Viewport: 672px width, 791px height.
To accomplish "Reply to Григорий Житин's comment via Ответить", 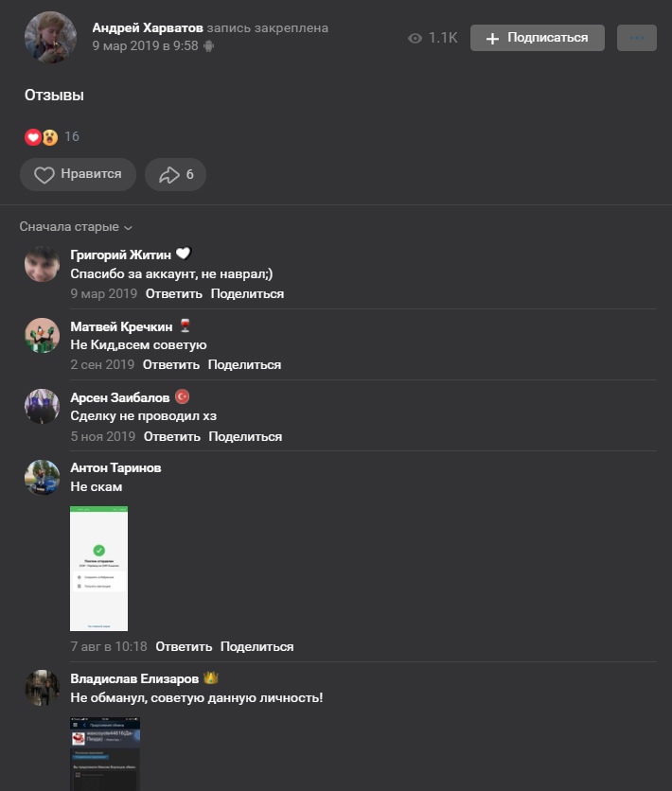I will pos(174,293).
